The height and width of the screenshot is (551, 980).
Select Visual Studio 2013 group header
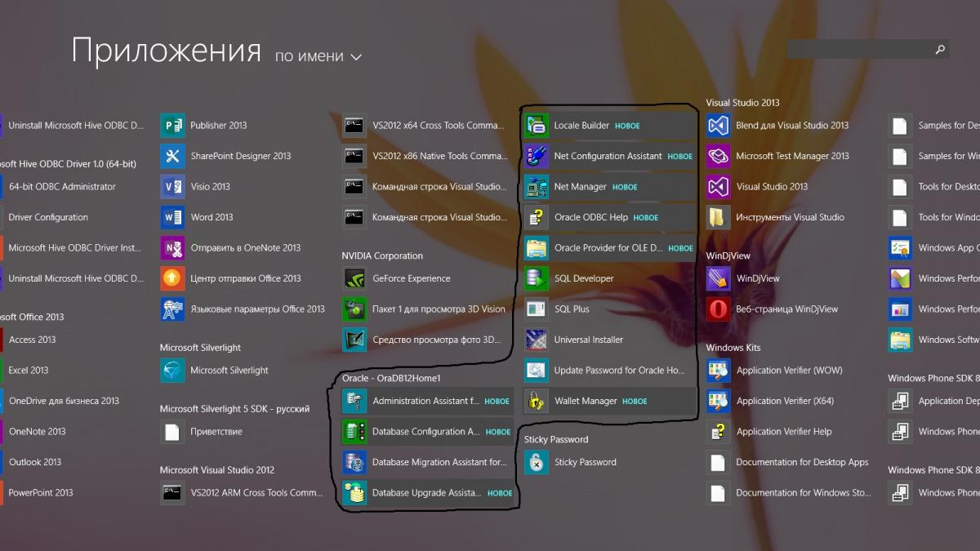(x=742, y=103)
